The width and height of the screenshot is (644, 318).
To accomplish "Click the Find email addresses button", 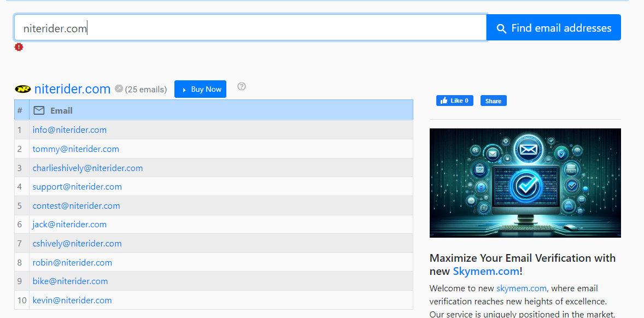I will tap(554, 28).
